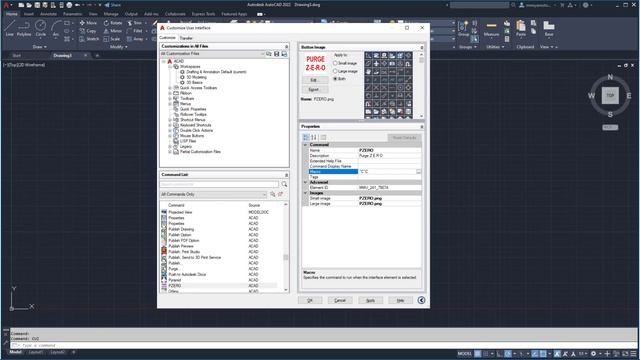Switch to the Transfer tab
The image size is (640, 360).
pyautogui.click(x=186, y=38)
